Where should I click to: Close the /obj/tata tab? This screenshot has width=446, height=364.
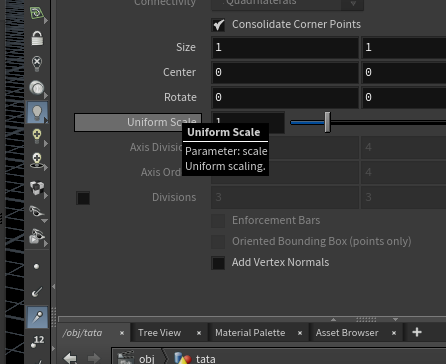pyautogui.click(x=122, y=333)
